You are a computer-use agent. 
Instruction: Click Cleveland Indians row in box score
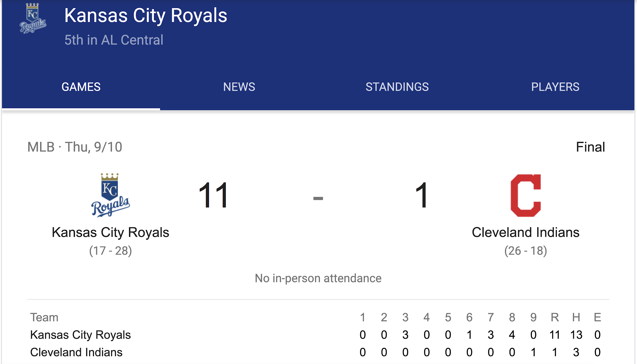pyautogui.click(x=76, y=352)
